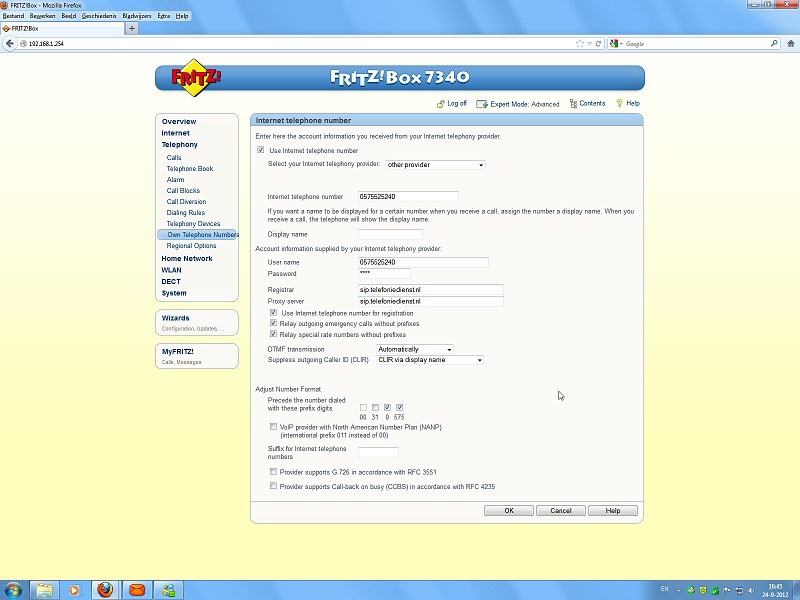Check the 31 prefix checkbox
This screenshot has height=600, width=800.
point(376,407)
